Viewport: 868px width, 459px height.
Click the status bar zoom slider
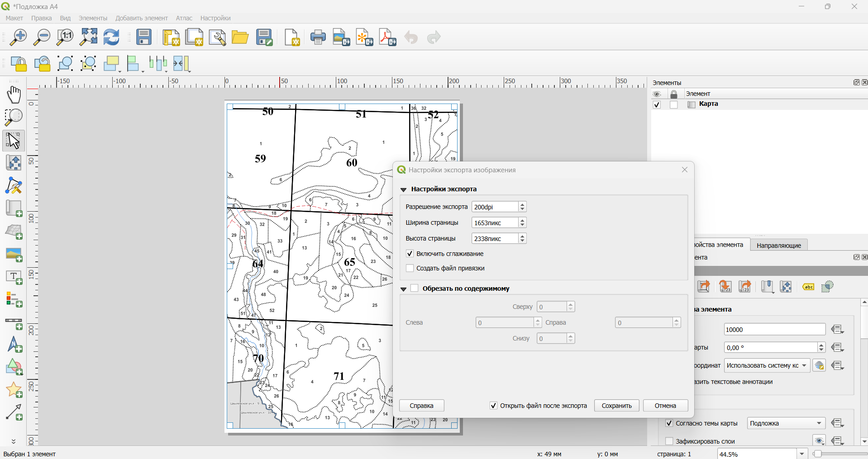pos(840,454)
